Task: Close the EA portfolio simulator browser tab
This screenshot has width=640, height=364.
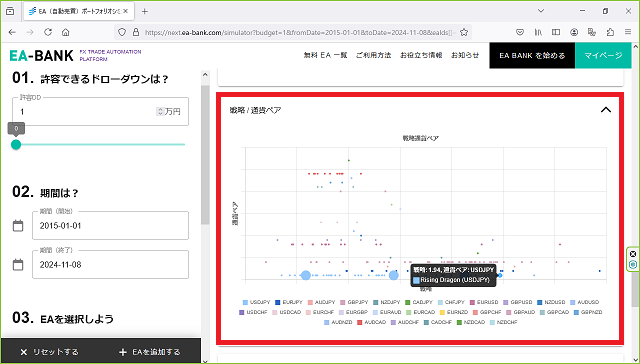Action: click(x=126, y=11)
